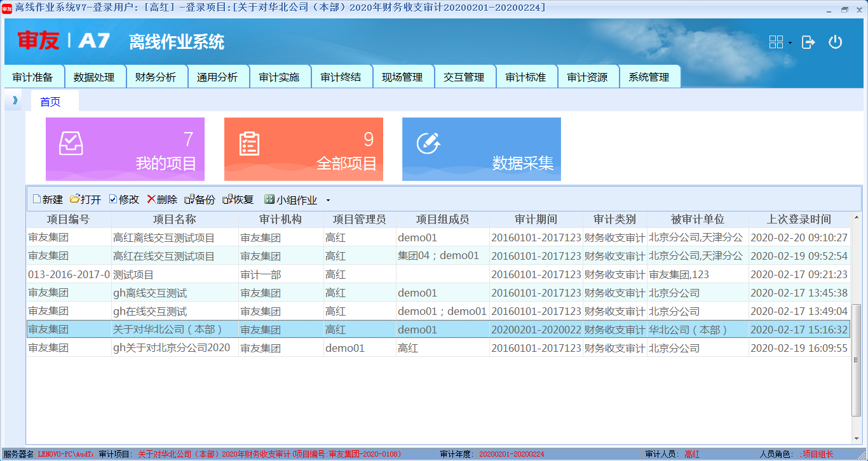
Task: Click the power shutdown icon
Action: click(x=835, y=42)
